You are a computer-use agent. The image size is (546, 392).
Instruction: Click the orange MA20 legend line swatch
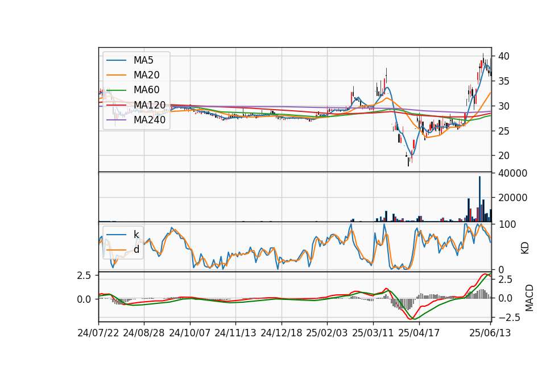(x=116, y=75)
